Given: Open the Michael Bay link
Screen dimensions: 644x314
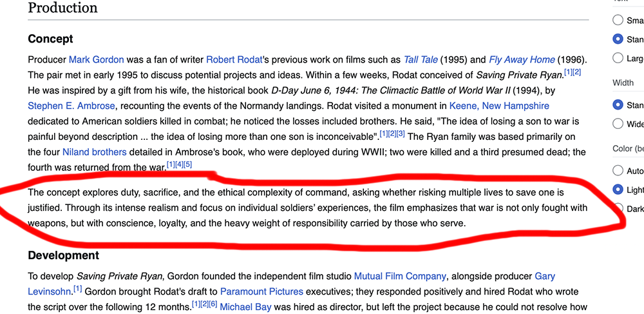Looking at the screenshot, I should coord(245,307).
